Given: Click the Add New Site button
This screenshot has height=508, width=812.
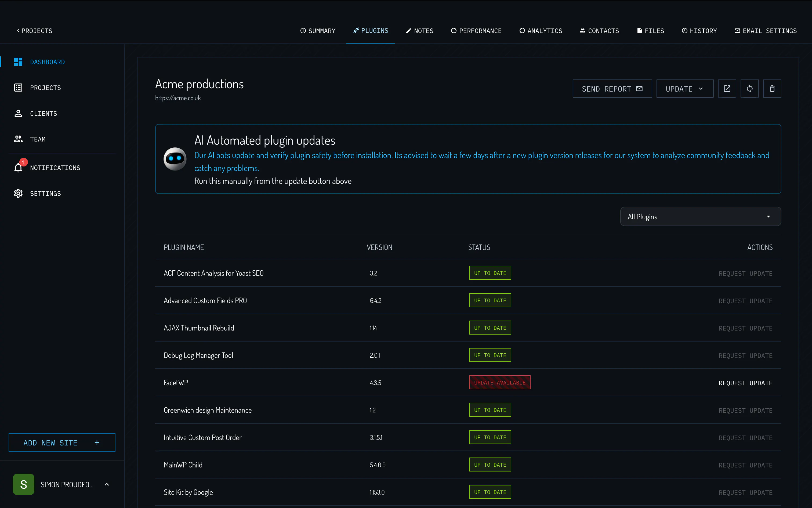Looking at the screenshot, I should tap(62, 442).
